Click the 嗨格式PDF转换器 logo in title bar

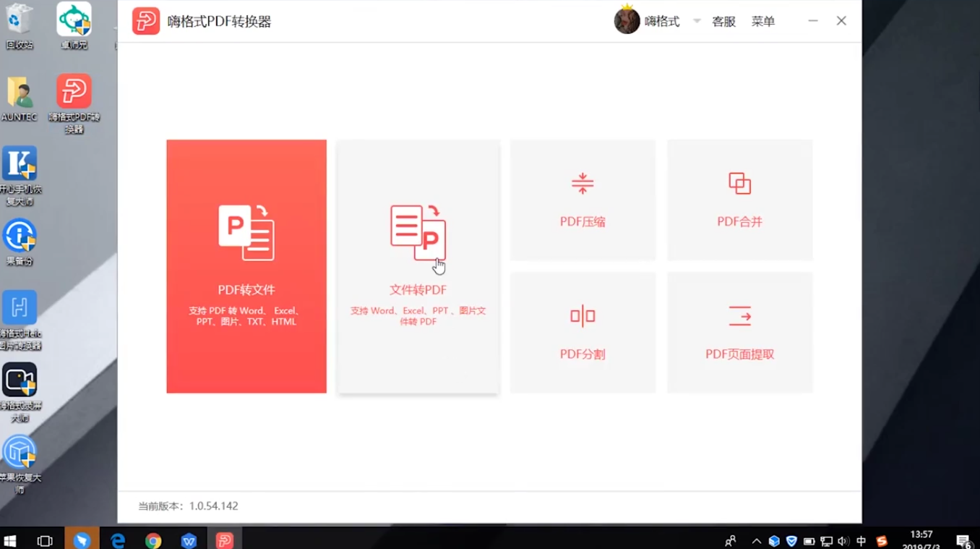[146, 21]
